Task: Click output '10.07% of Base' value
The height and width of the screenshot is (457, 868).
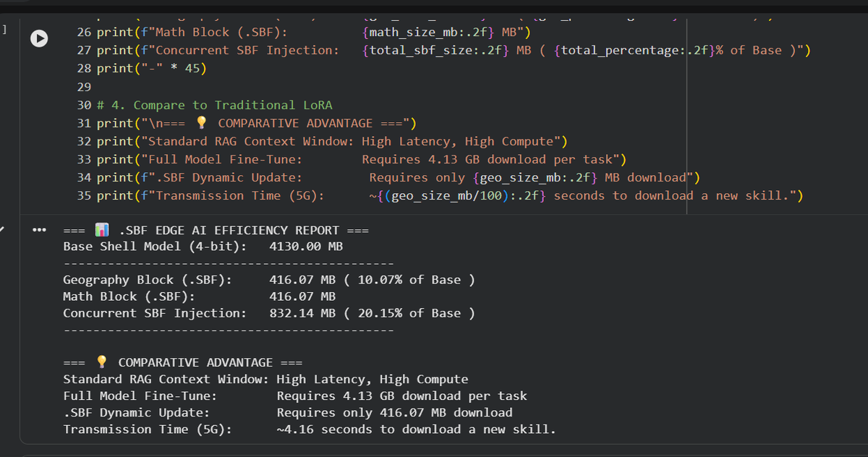Action: (x=409, y=280)
